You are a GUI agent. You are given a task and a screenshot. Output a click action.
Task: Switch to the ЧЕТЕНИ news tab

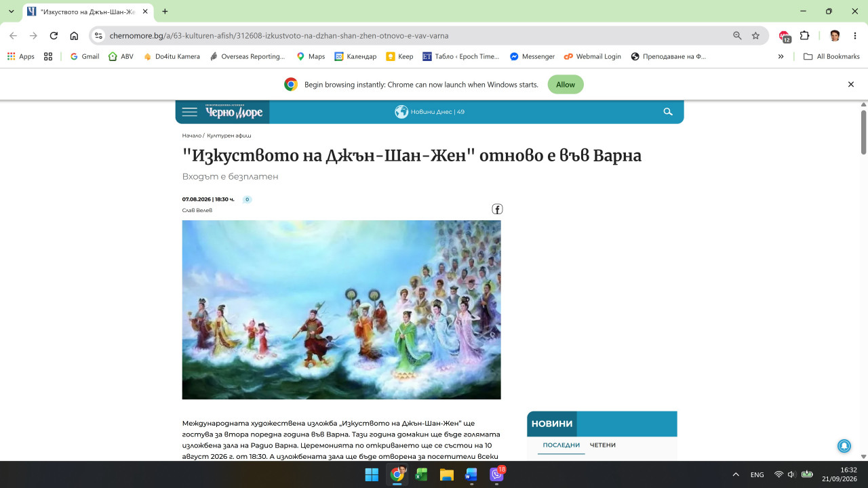pos(603,445)
